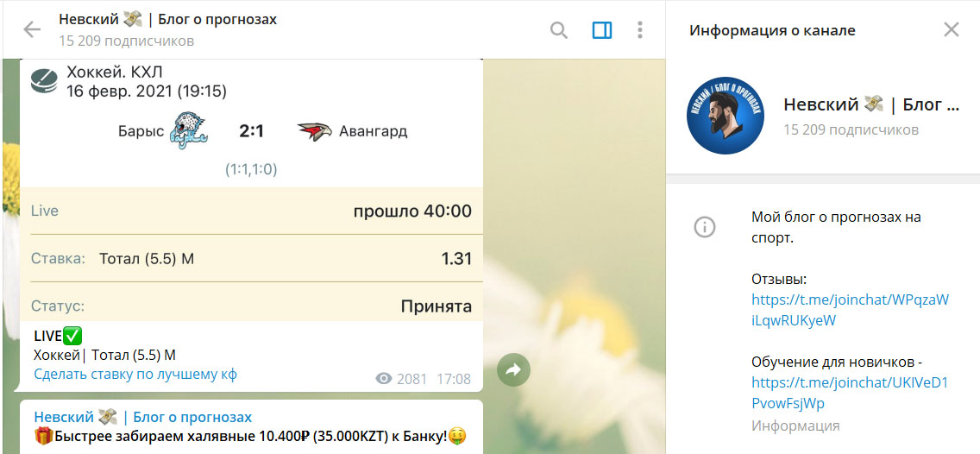
Task: Click the channel name in info panel
Action: 870,105
